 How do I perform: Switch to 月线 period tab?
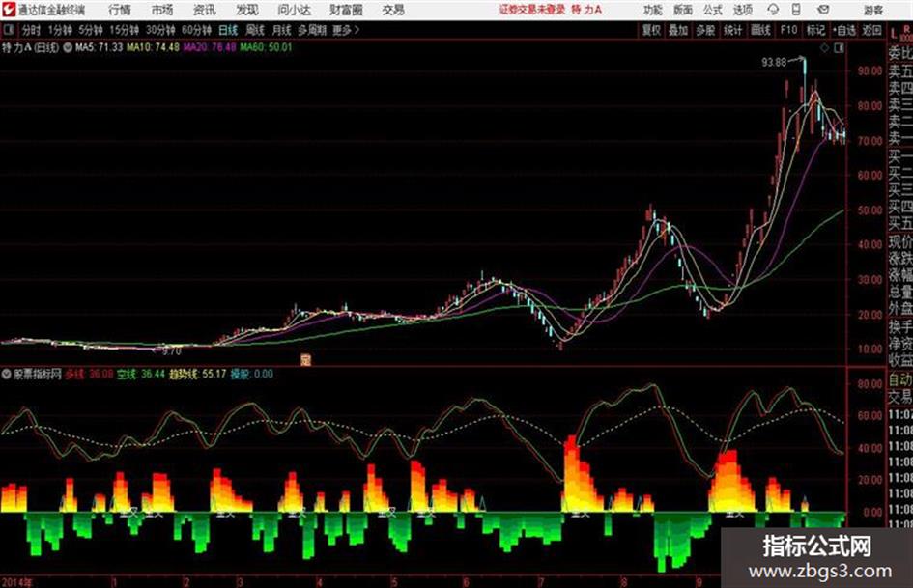(x=281, y=30)
